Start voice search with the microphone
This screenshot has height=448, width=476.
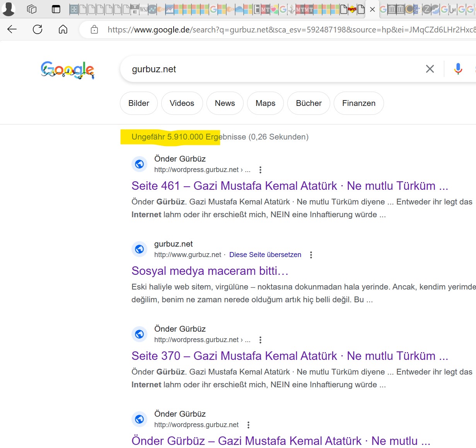458,69
